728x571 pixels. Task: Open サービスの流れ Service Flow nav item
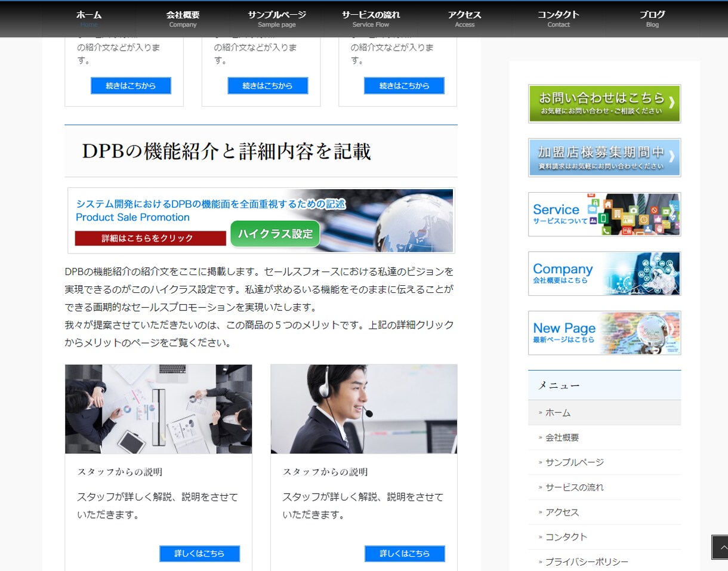coord(371,19)
